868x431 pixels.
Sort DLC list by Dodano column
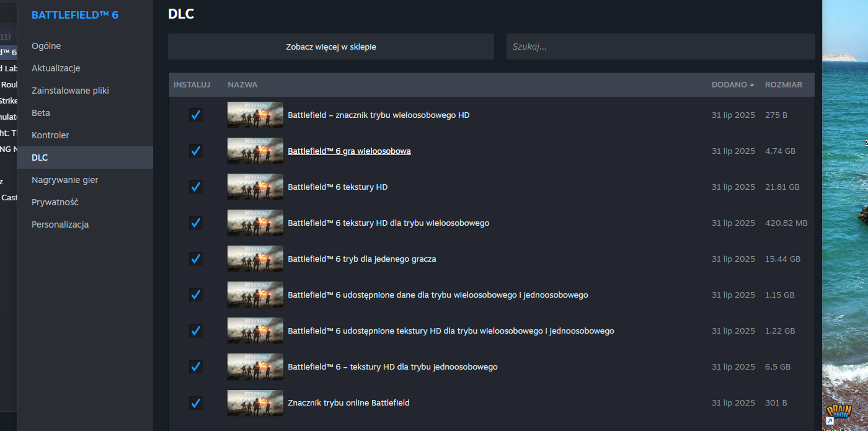(x=733, y=84)
